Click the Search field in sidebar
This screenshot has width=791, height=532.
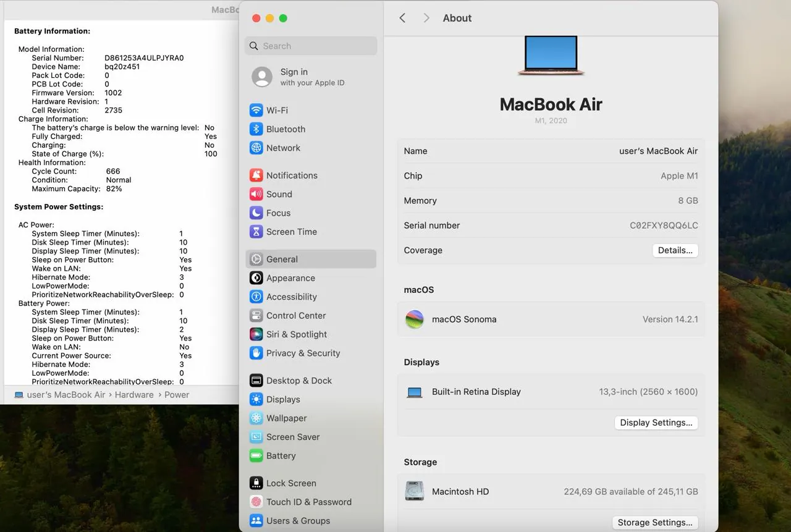(x=311, y=46)
